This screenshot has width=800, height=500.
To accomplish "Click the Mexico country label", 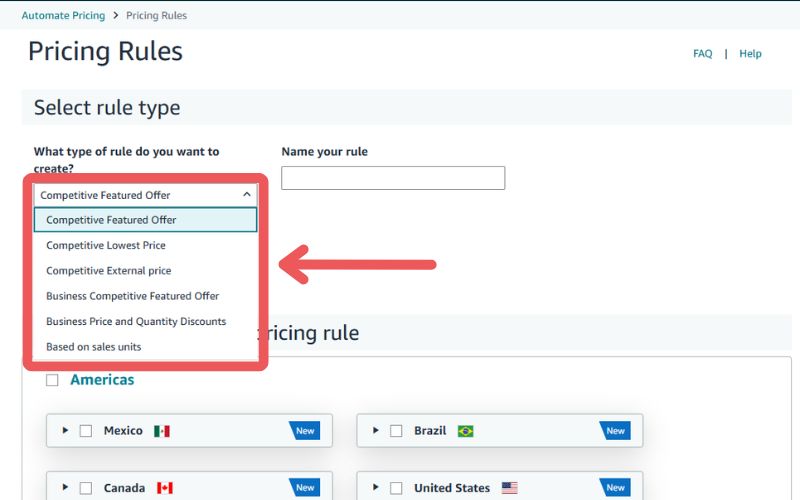I will point(123,431).
